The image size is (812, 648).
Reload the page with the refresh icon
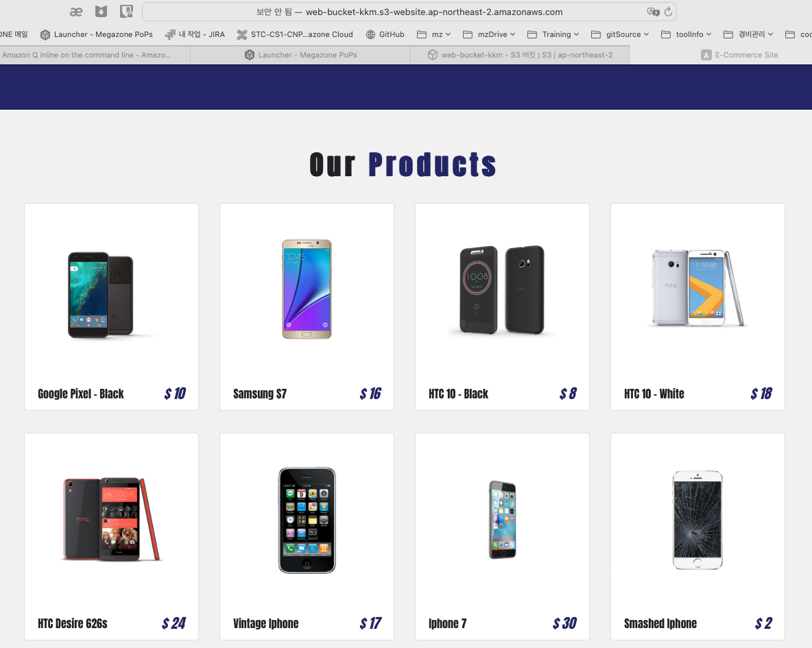pos(669,12)
